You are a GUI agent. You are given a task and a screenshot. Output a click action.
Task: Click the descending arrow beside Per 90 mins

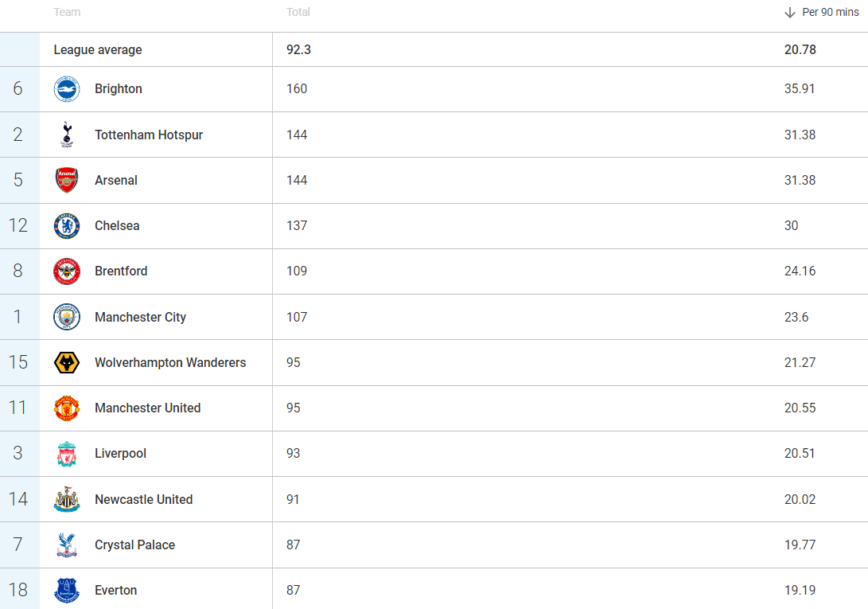tap(790, 13)
